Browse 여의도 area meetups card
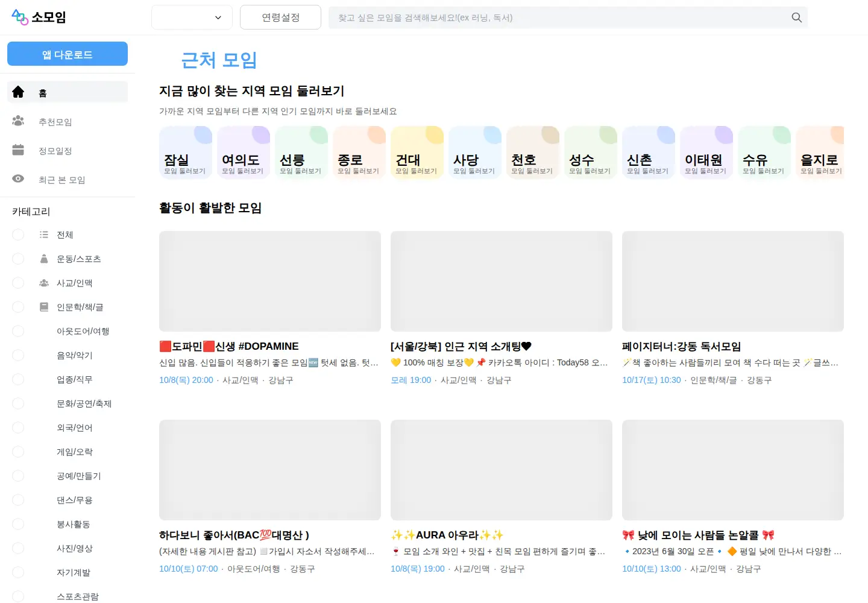868x603 pixels. tap(244, 153)
